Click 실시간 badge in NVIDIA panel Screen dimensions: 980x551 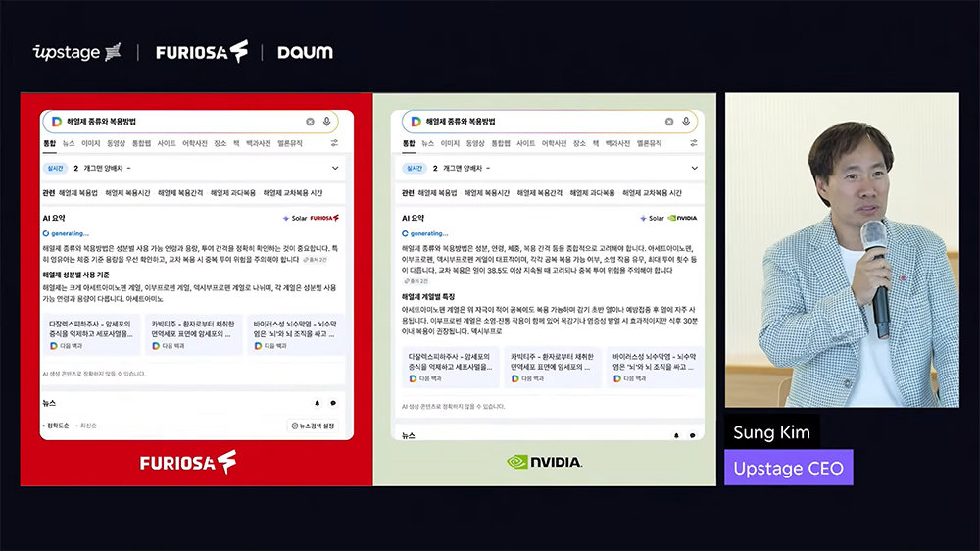tap(415, 169)
